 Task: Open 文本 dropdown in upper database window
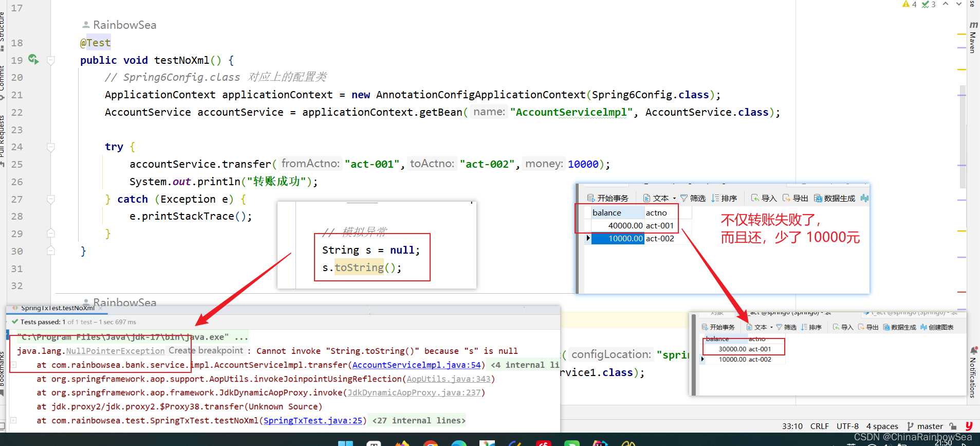(x=659, y=198)
